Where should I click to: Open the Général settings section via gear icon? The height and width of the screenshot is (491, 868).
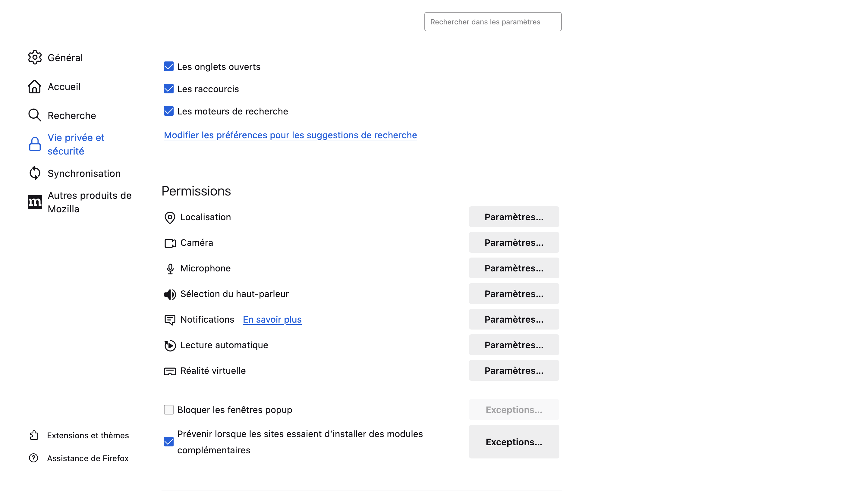[35, 57]
